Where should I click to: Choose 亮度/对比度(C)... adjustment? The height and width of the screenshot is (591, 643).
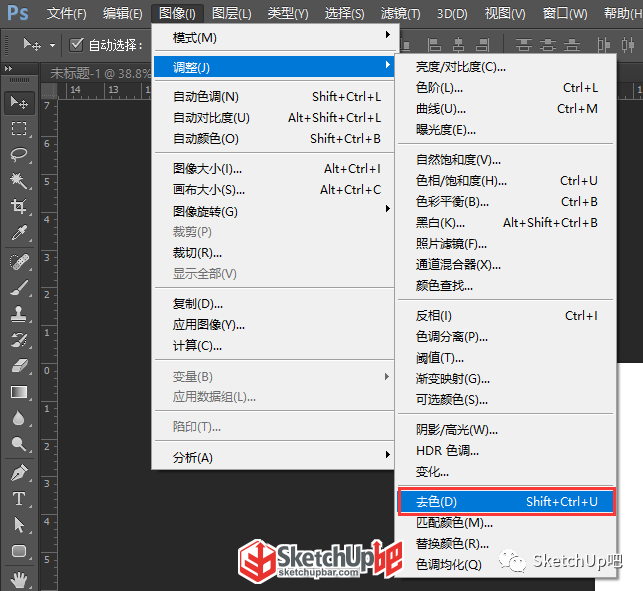505,66
